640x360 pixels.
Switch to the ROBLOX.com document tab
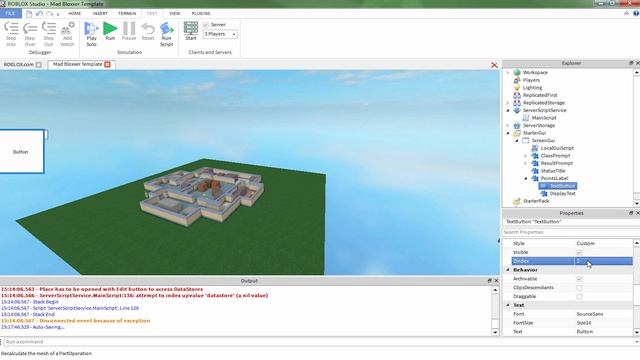18,64
